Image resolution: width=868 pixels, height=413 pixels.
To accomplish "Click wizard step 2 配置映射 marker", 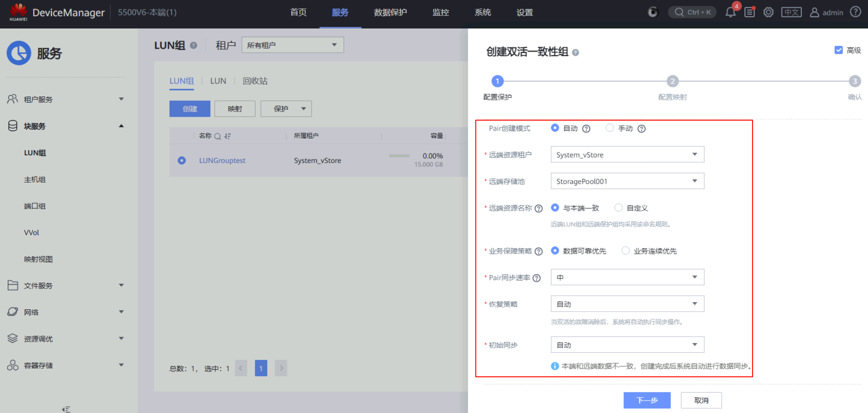I will pos(672,82).
